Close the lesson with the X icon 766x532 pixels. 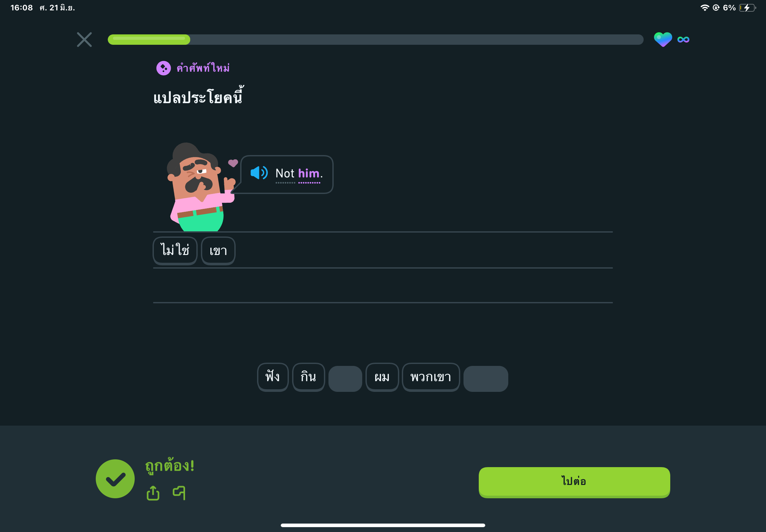[84, 40]
